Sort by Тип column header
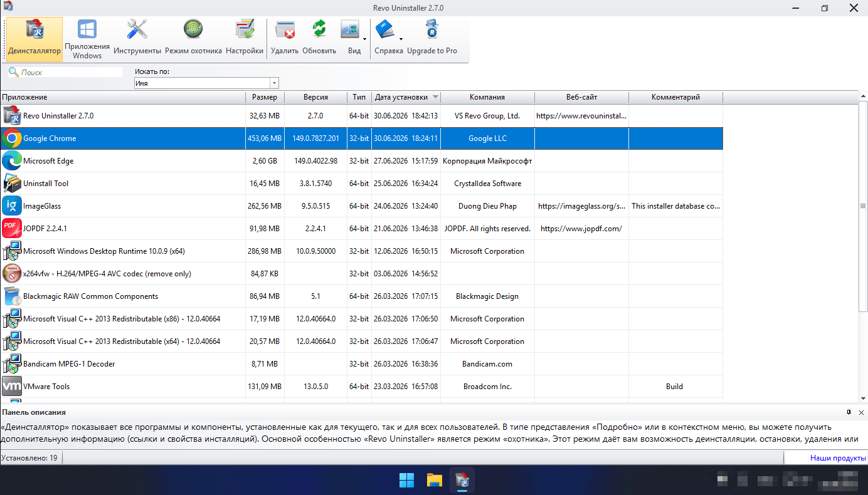Image resolution: width=868 pixels, height=495 pixels. click(359, 97)
